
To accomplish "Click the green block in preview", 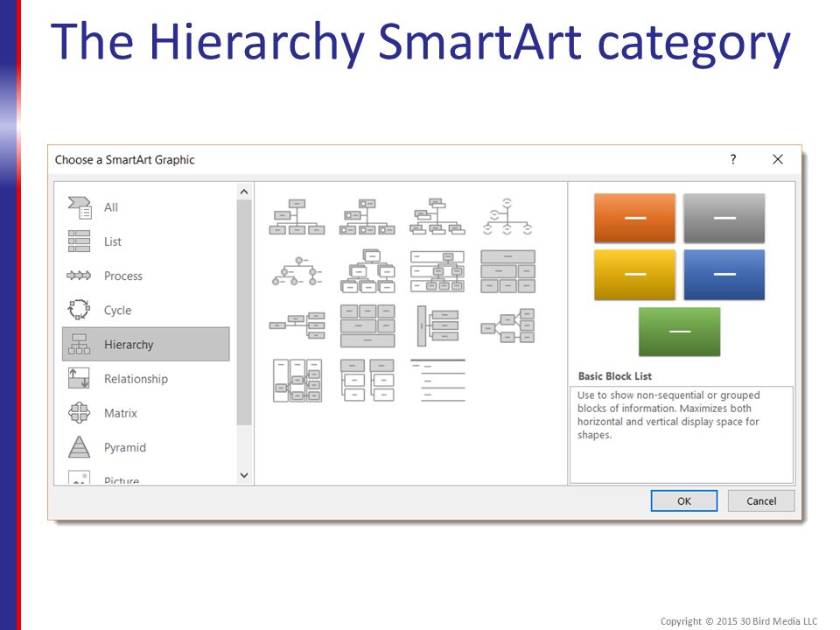I will 679,332.
